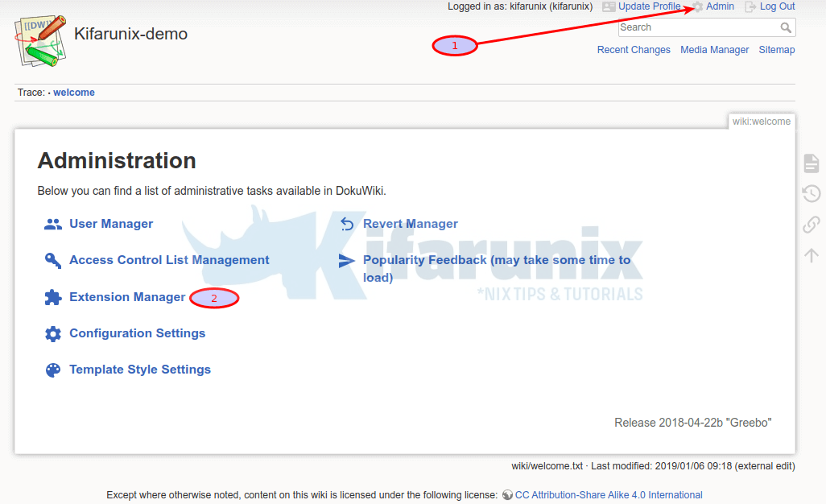Open the User Manager link

[x=111, y=224]
